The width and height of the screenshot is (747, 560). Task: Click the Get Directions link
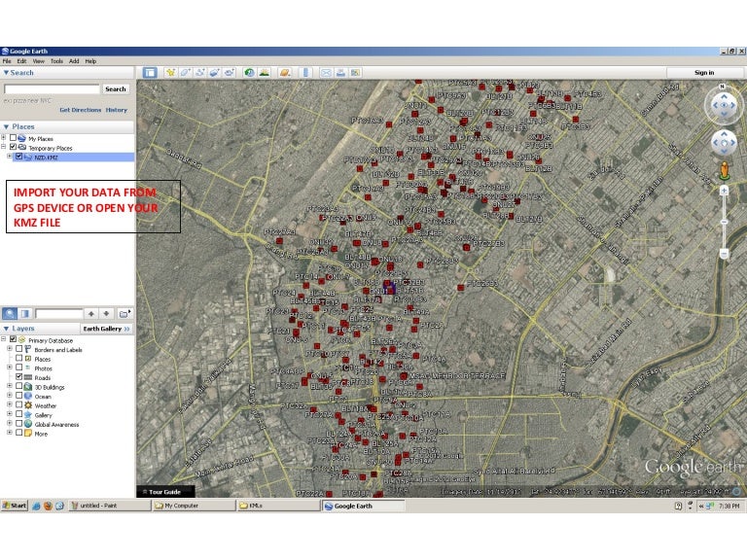80,110
